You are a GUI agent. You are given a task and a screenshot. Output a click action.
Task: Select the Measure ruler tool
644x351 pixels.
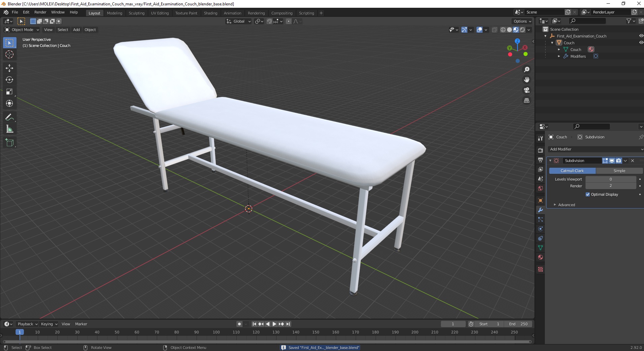coord(9,129)
